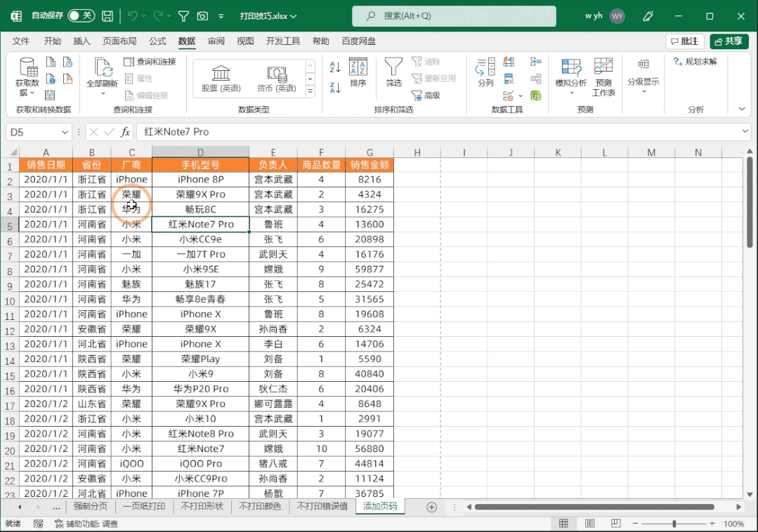The image size is (758, 532).
Task: Switch to the 页面布局 ribbon tab
Action: 119,41
